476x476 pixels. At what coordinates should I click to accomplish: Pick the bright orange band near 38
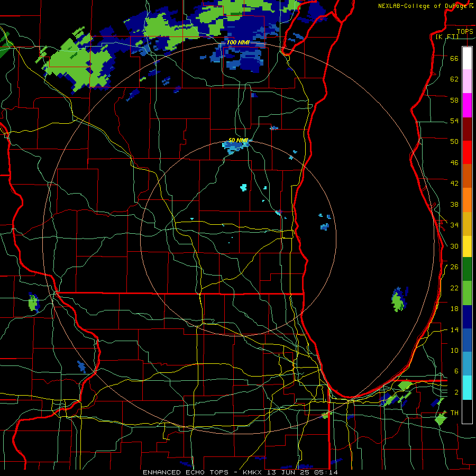pos(467,200)
